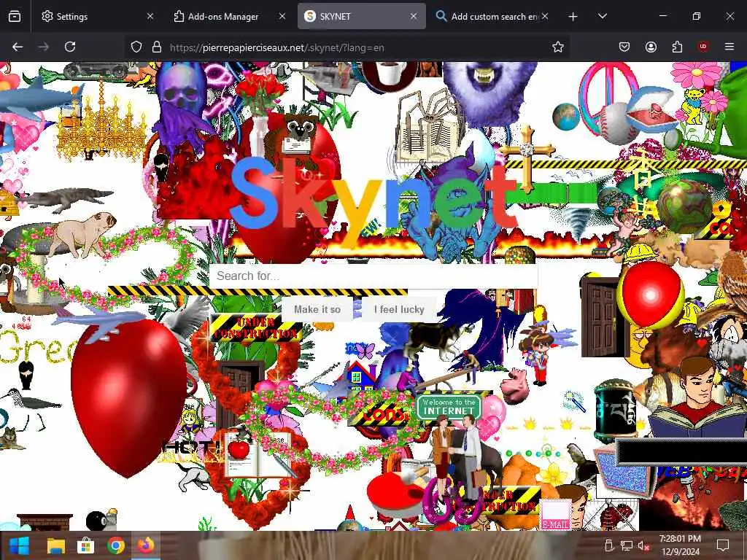This screenshot has height=560, width=747.
Task: Open the Firefox account icon
Action: point(651,47)
